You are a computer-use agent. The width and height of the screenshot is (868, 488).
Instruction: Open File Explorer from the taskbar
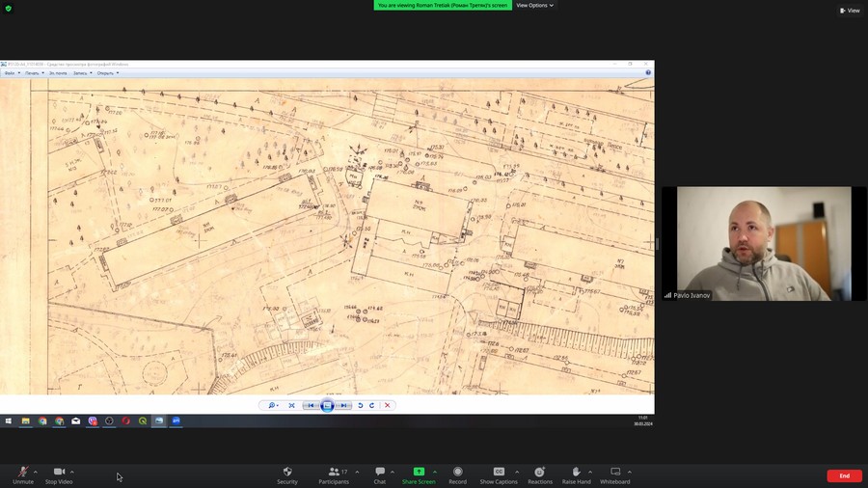pos(25,421)
